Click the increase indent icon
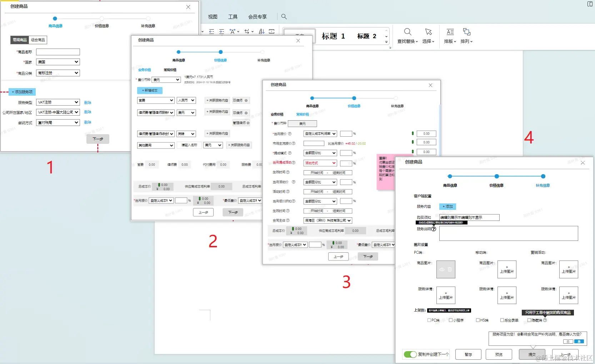Screen dimensions: 595x364 click(x=222, y=31)
